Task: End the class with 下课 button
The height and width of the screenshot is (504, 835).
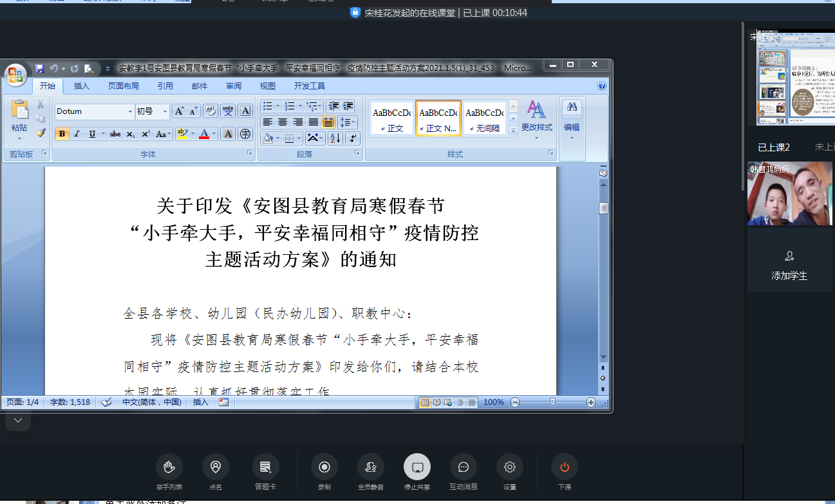Action: pos(564,467)
